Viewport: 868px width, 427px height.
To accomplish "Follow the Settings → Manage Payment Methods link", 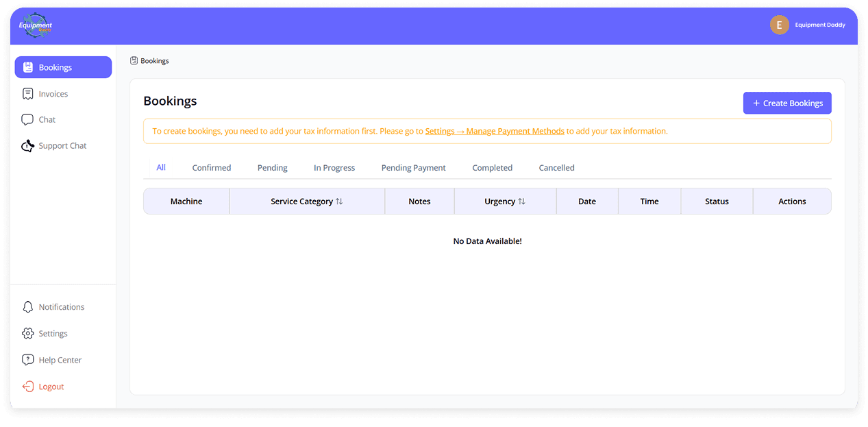I will click(494, 131).
